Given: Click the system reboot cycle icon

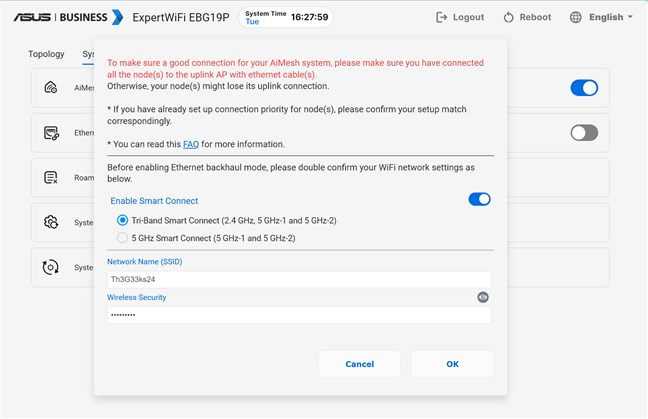Looking at the screenshot, I should click(x=51, y=267).
